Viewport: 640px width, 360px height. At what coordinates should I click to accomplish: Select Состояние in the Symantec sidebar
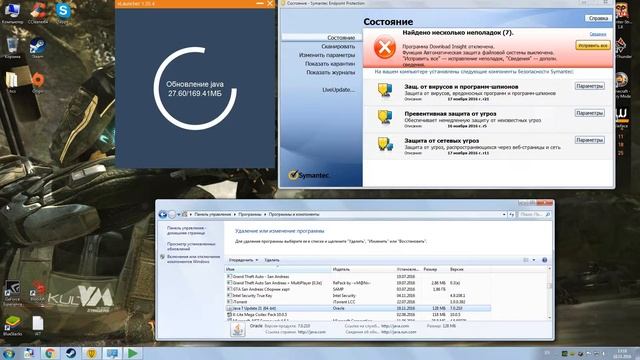[x=341, y=38]
